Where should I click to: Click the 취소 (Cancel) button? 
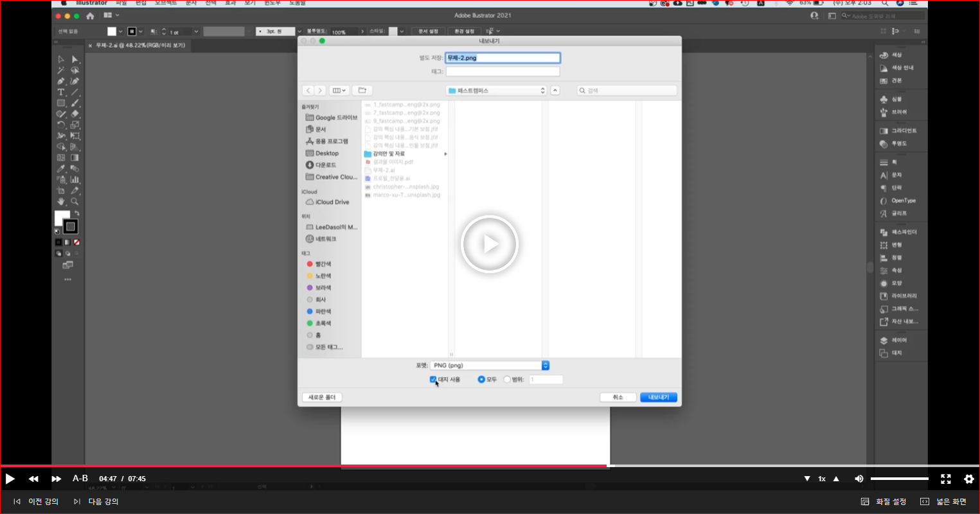(x=618, y=398)
